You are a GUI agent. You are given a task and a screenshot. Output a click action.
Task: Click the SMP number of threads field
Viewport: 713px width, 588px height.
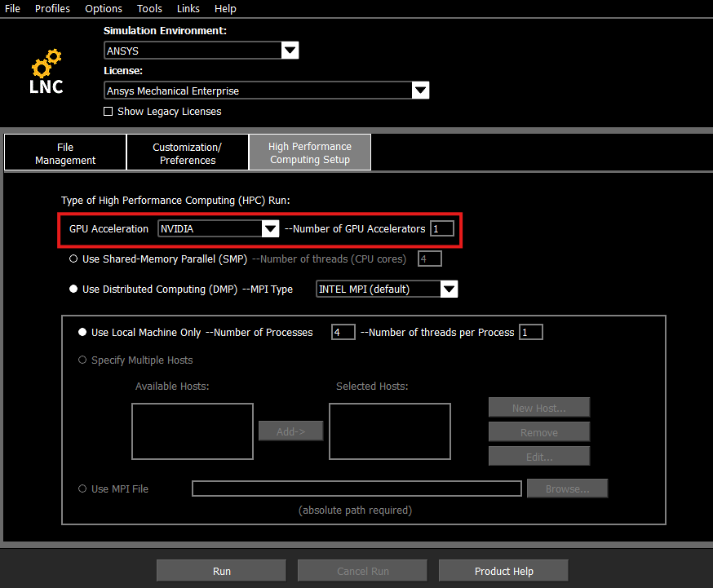tap(430, 259)
